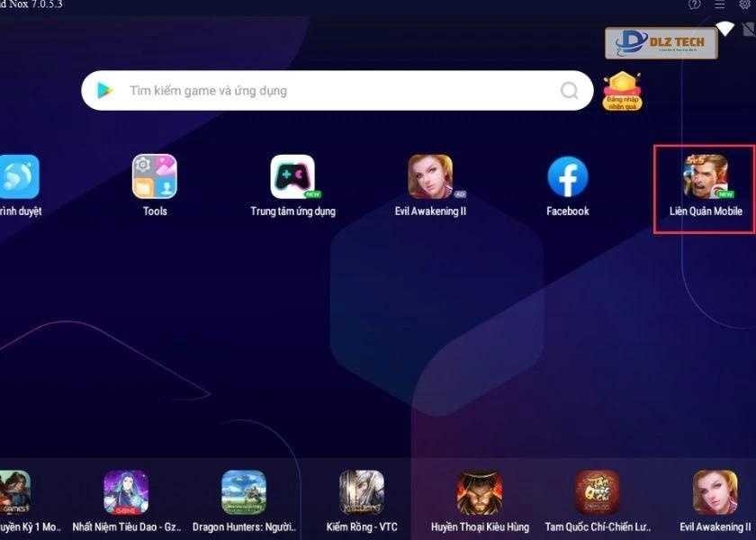Open the Liên Quân Mobile game

pyautogui.click(x=706, y=177)
